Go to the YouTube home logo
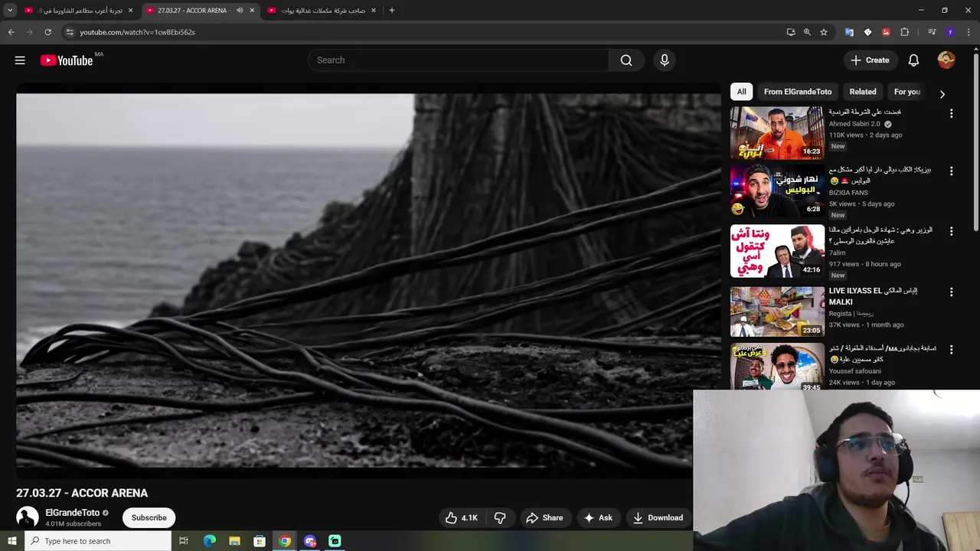The height and width of the screenshot is (551, 980). [x=67, y=60]
